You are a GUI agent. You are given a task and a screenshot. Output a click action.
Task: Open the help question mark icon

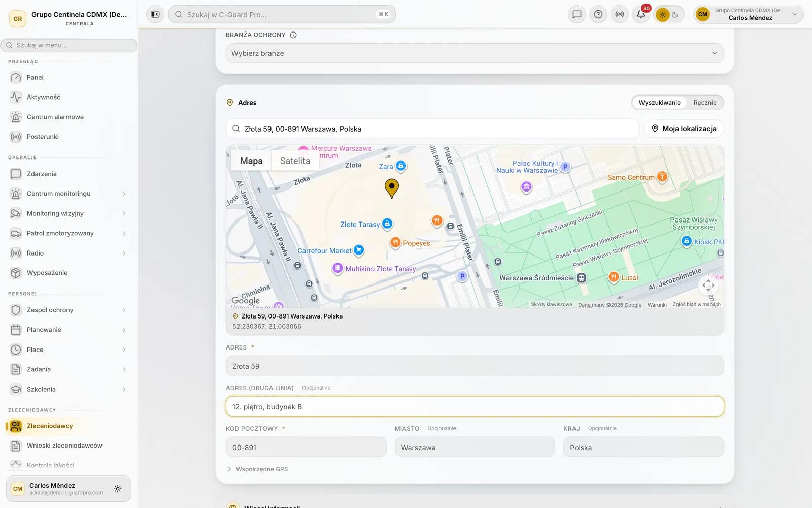(598, 14)
